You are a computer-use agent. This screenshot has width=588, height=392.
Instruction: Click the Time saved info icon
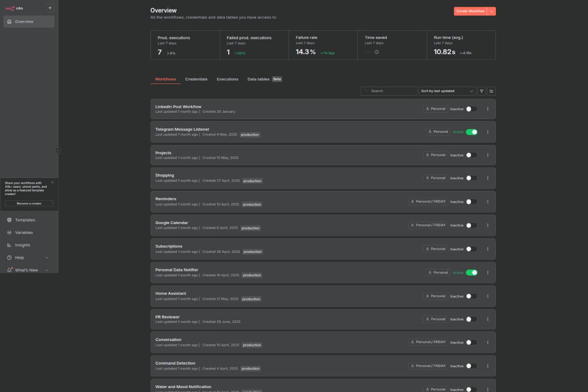point(376,52)
